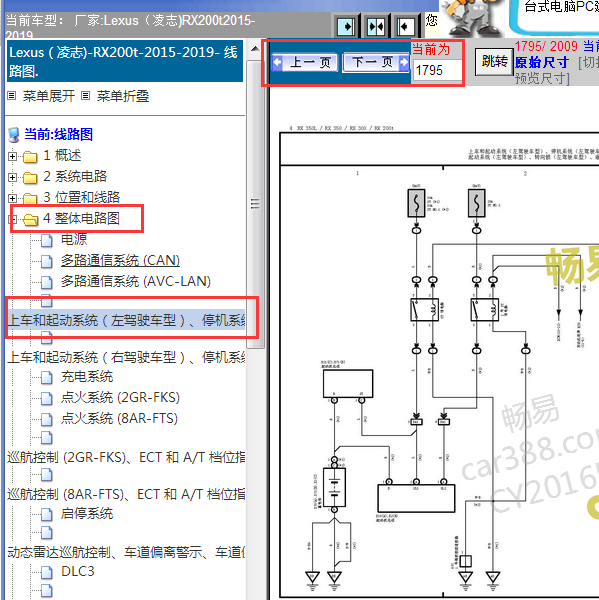Viewport: 599px width, 600px height.
Task: Open the 电源 wiring diagram entry
Action: click(x=74, y=240)
